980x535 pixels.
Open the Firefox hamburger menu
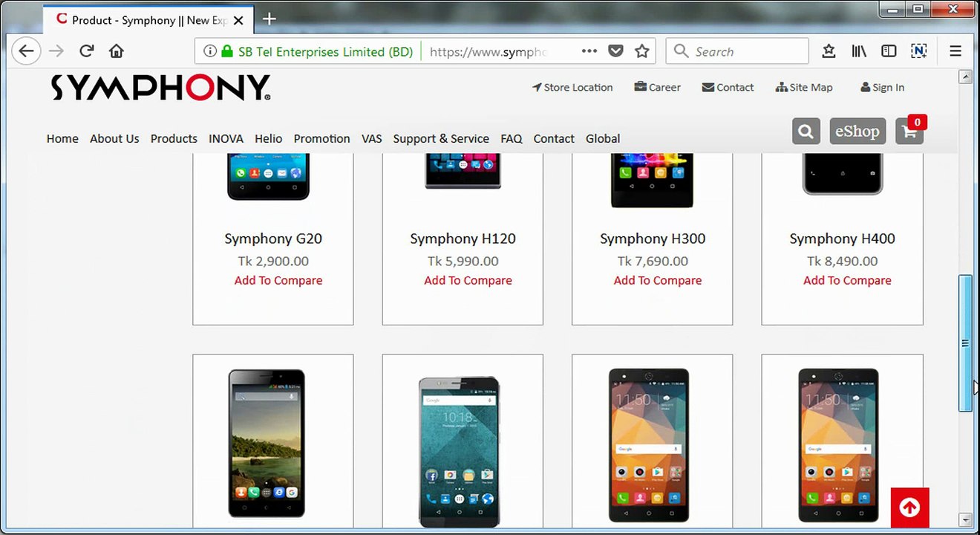955,51
